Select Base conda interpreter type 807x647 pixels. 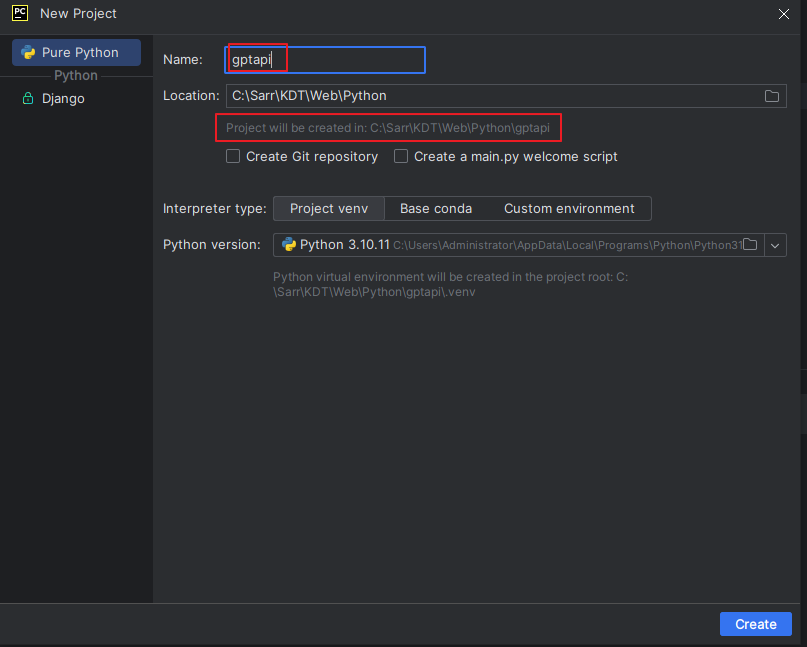pos(436,208)
